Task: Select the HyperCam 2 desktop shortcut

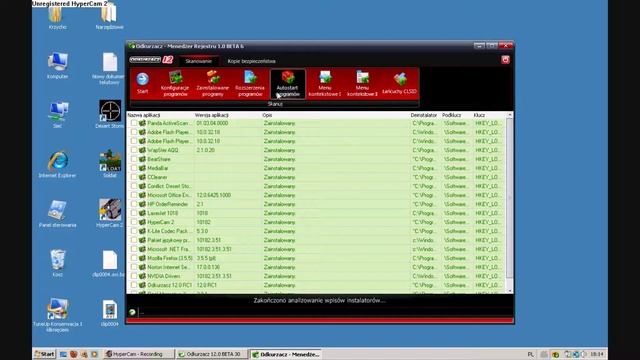Action: 109,213
